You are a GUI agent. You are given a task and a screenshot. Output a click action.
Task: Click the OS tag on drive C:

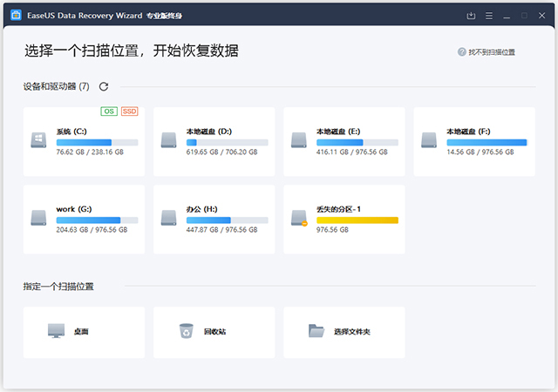(109, 112)
